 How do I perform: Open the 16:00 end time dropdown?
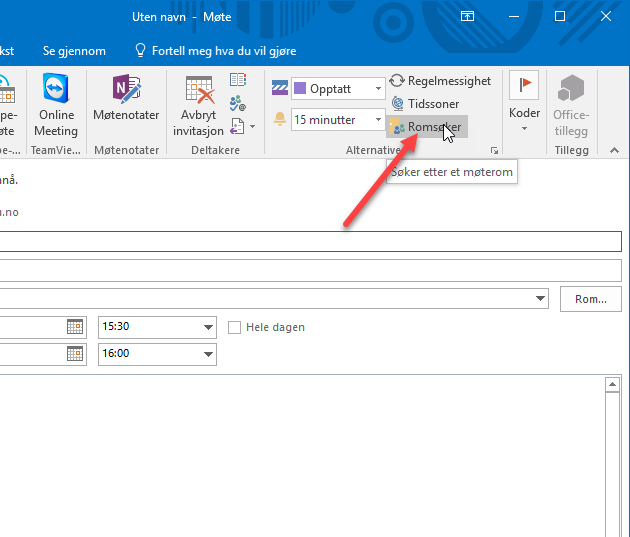(208, 354)
